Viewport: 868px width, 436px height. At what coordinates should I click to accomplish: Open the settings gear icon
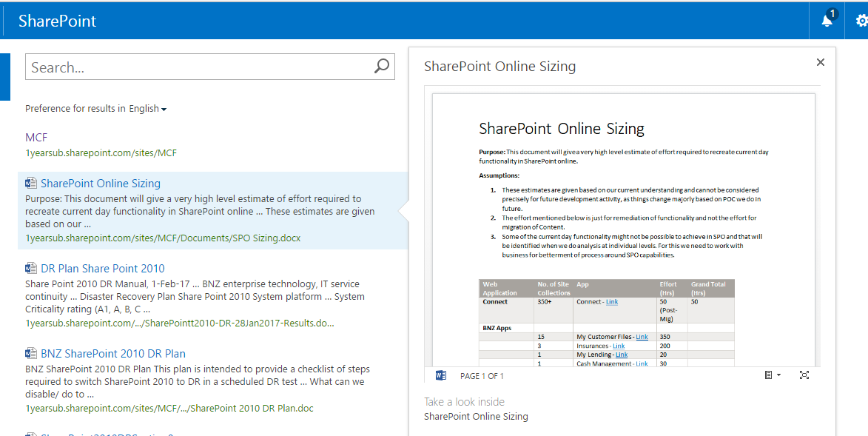[x=862, y=21]
